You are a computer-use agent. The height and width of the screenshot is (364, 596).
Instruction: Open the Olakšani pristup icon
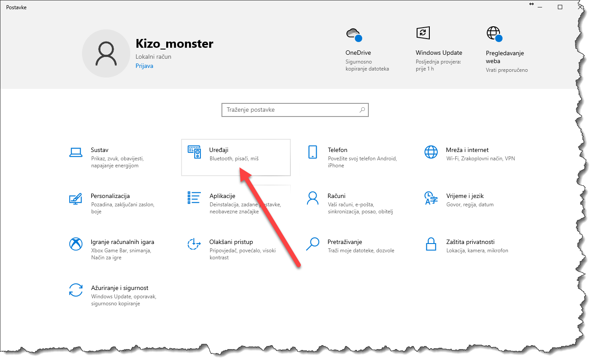[194, 244]
